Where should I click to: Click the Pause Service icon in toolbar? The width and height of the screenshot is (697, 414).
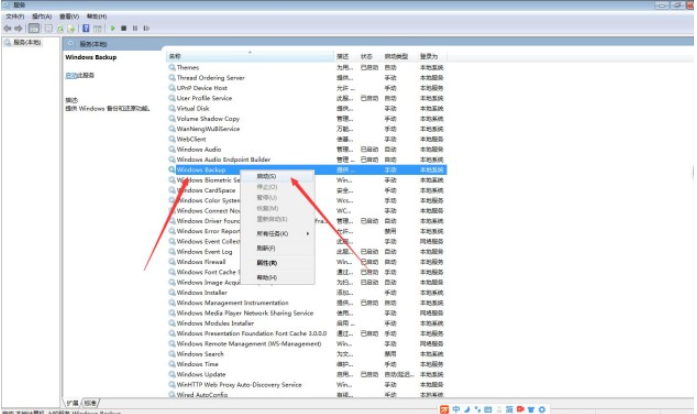(135, 28)
